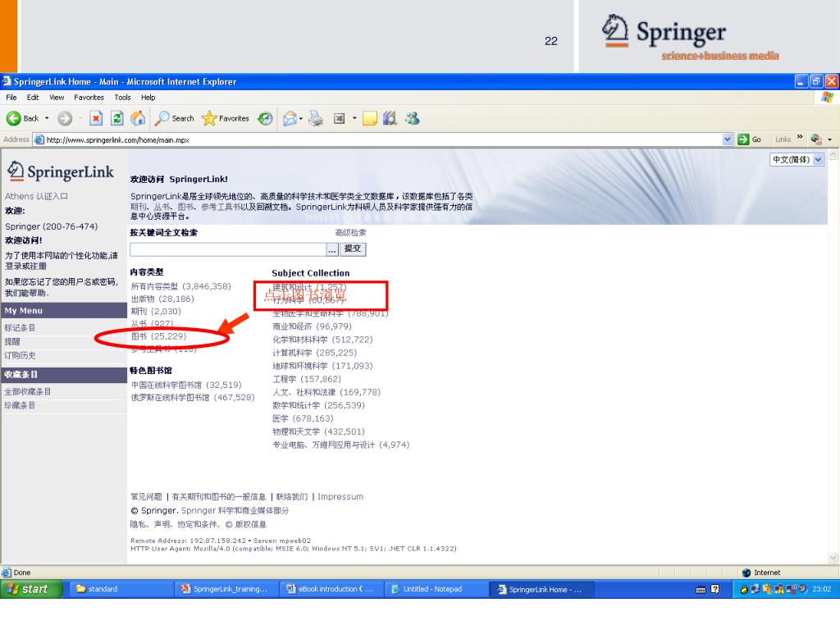Click the Mail envelope icon
Screen dimensions: 840x630
[x=290, y=118]
